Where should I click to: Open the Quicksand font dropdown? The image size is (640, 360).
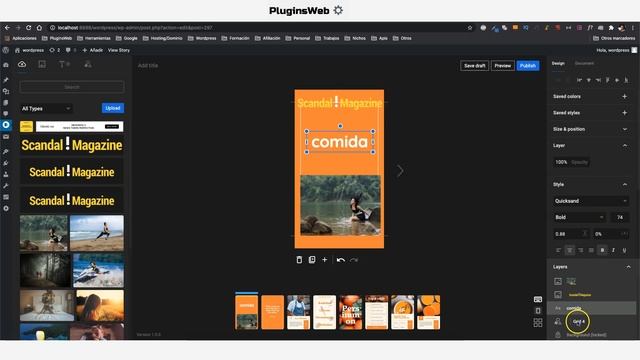591,201
